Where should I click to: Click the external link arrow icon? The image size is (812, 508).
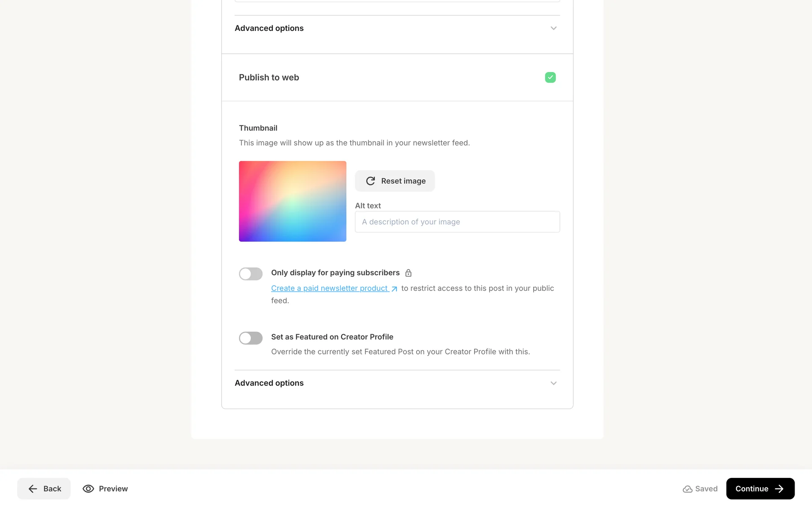pos(394,289)
